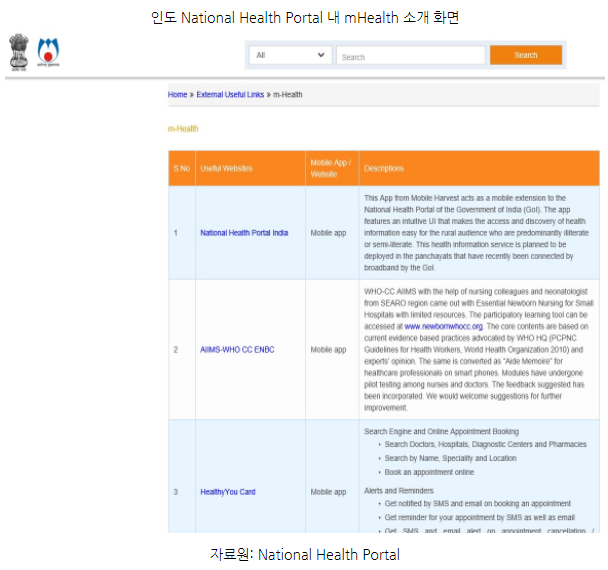Click 'Alerts and Reminders' text
Viewport: 608px width, 570px height.
[399, 491]
